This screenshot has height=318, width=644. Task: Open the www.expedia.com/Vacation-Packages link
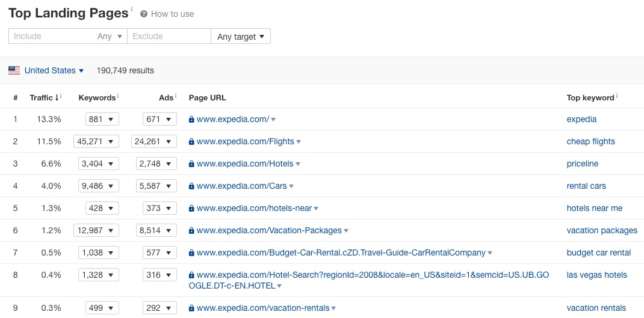coord(269,230)
